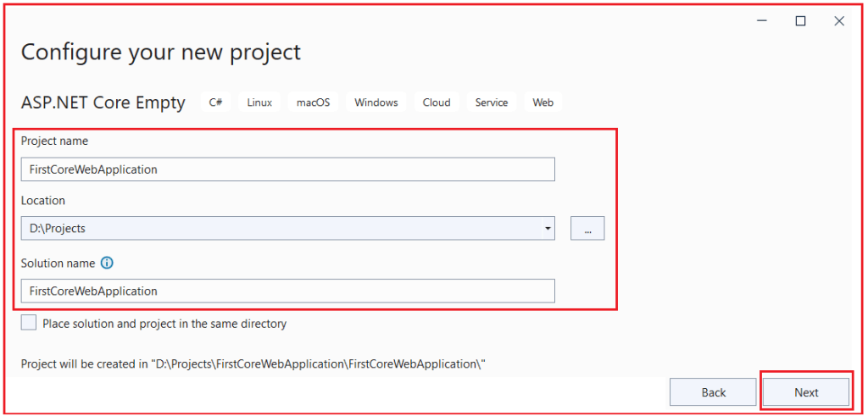Image resolution: width=868 pixels, height=416 pixels.
Task: Click the Solution name info icon
Action: (107, 263)
